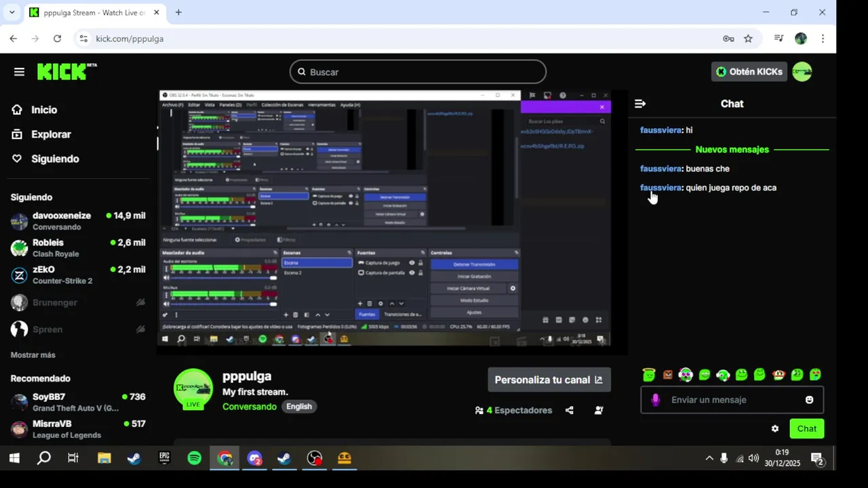Click the 4 Espectadores viewer count

pos(513,410)
